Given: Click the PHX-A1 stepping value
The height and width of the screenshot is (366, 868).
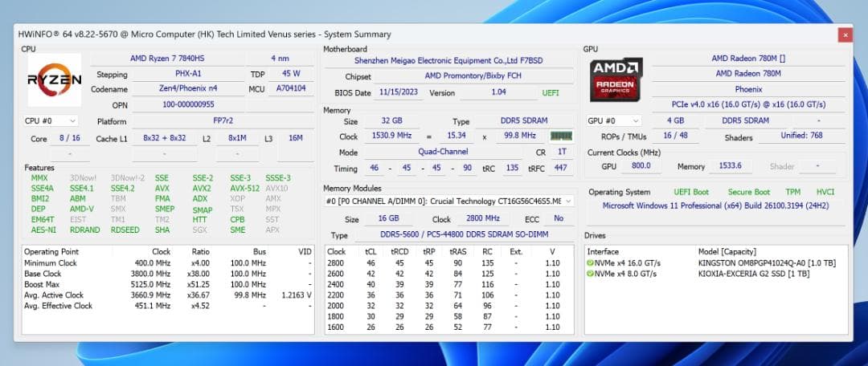Looking at the screenshot, I should pyautogui.click(x=188, y=74).
